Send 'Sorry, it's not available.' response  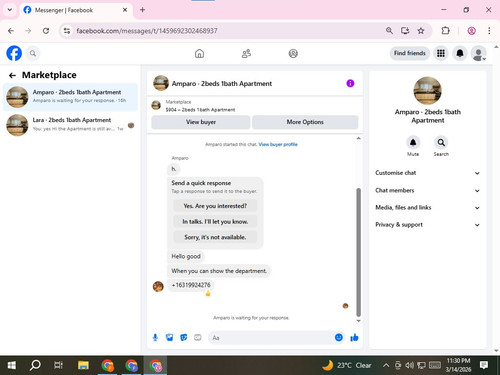click(215, 237)
